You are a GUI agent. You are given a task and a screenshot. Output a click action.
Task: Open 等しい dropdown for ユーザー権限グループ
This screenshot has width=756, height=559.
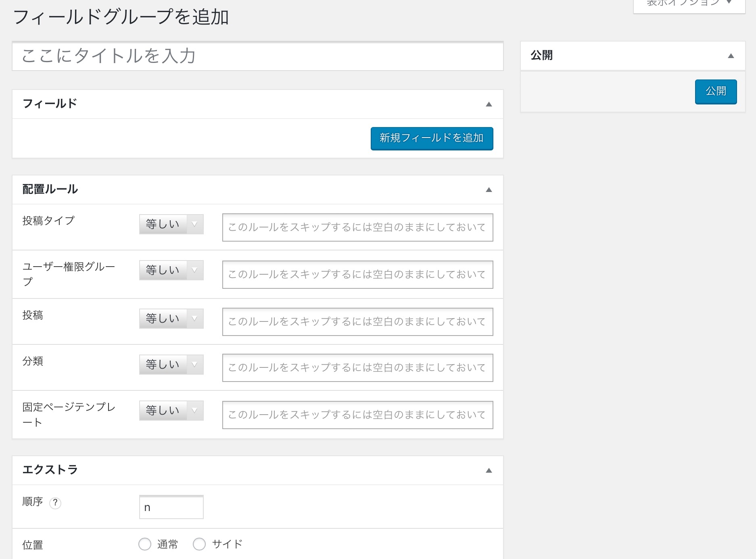[x=171, y=270]
